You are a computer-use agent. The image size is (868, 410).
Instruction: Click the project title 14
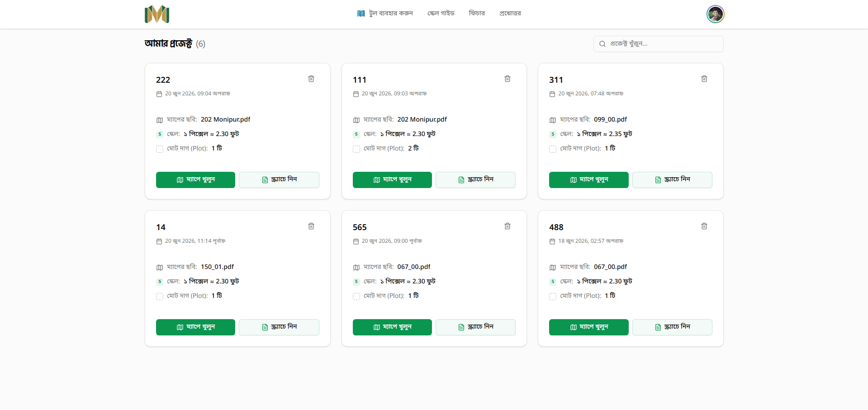coord(161,227)
